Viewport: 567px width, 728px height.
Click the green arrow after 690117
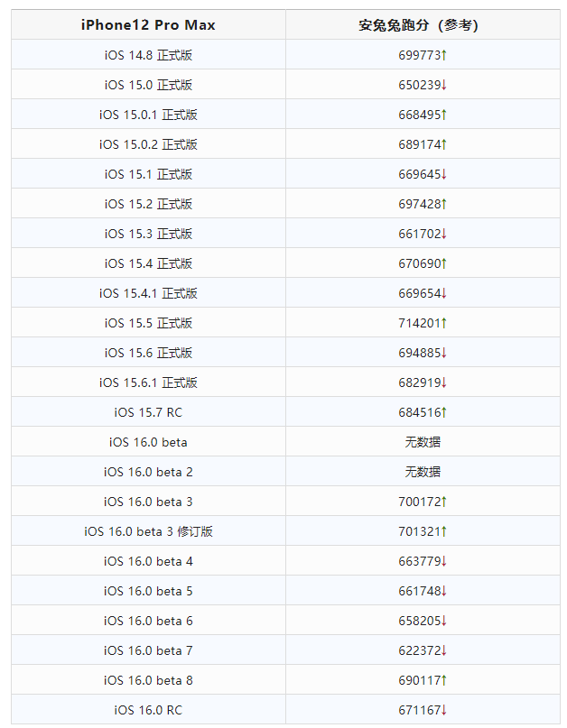tap(444, 680)
